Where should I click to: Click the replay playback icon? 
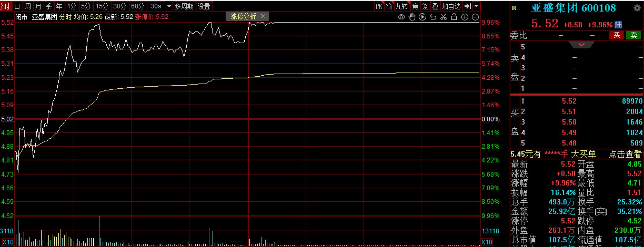coord(423,17)
